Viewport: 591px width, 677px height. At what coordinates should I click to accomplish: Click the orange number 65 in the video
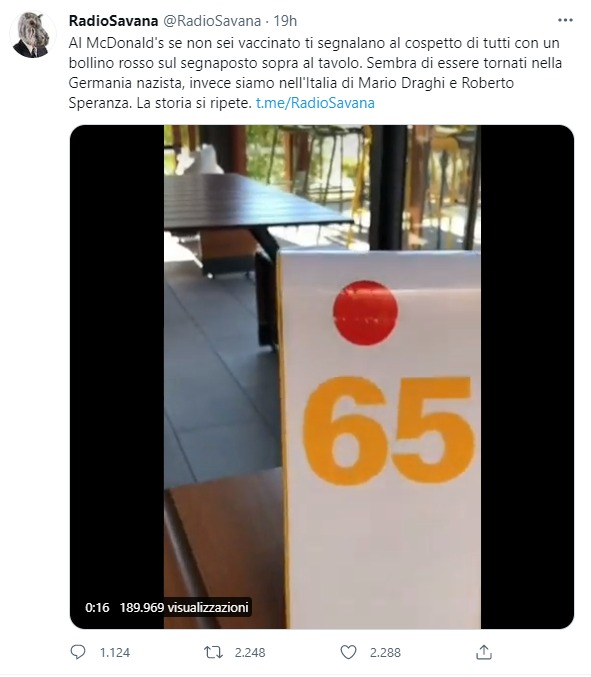(389, 430)
